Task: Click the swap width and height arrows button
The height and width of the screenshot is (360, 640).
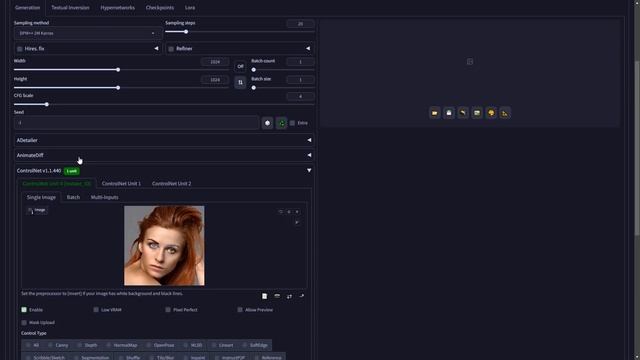Action: point(240,82)
